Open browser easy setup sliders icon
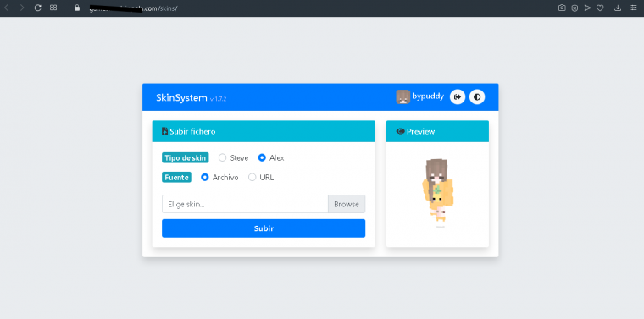 [x=634, y=8]
